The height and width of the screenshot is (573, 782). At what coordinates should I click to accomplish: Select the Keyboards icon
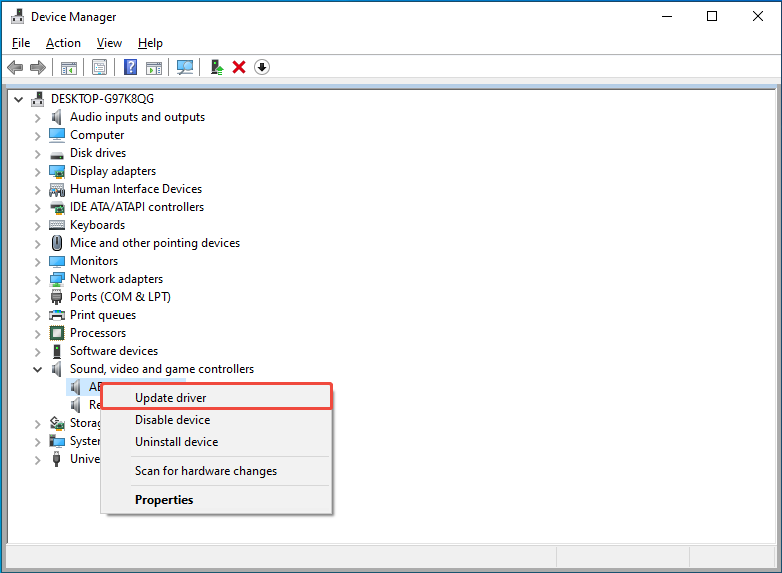click(57, 225)
